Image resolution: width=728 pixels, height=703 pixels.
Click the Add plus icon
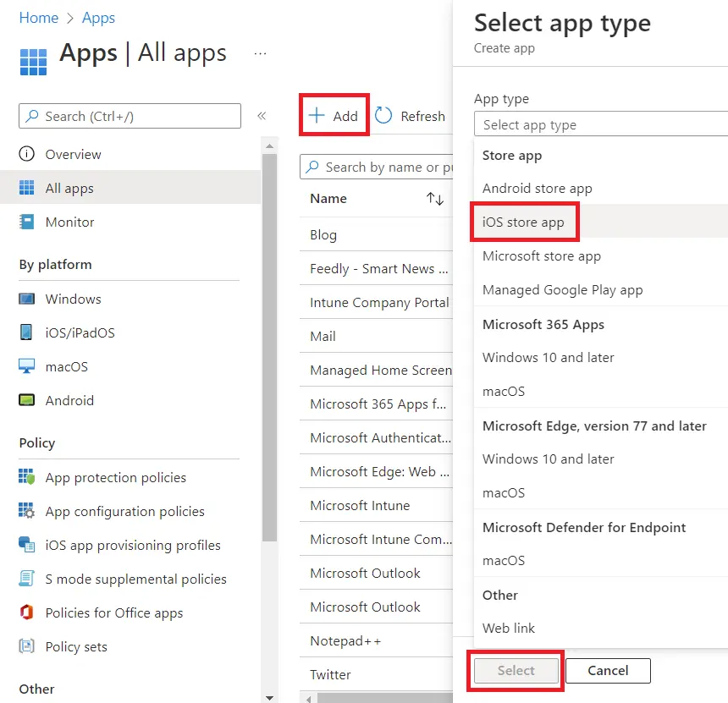pos(317,116)
